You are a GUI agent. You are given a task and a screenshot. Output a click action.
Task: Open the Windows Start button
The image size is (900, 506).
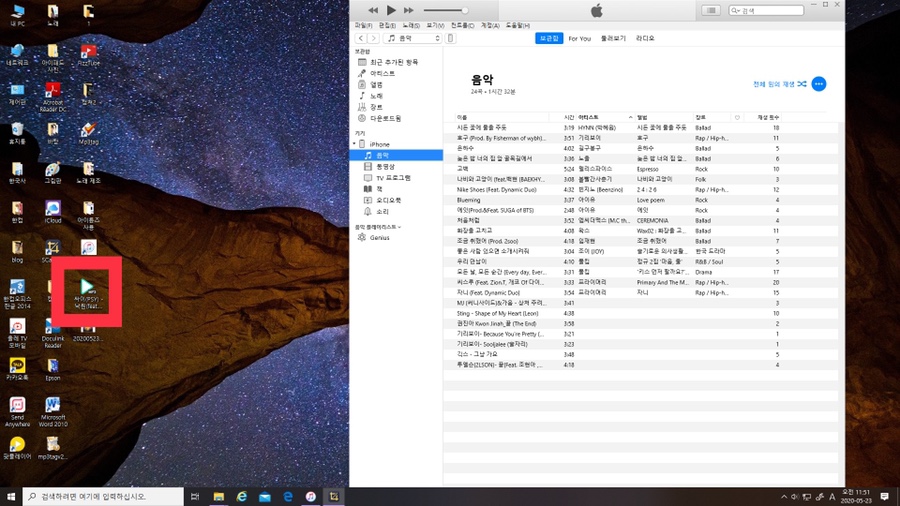click(11, 497)
